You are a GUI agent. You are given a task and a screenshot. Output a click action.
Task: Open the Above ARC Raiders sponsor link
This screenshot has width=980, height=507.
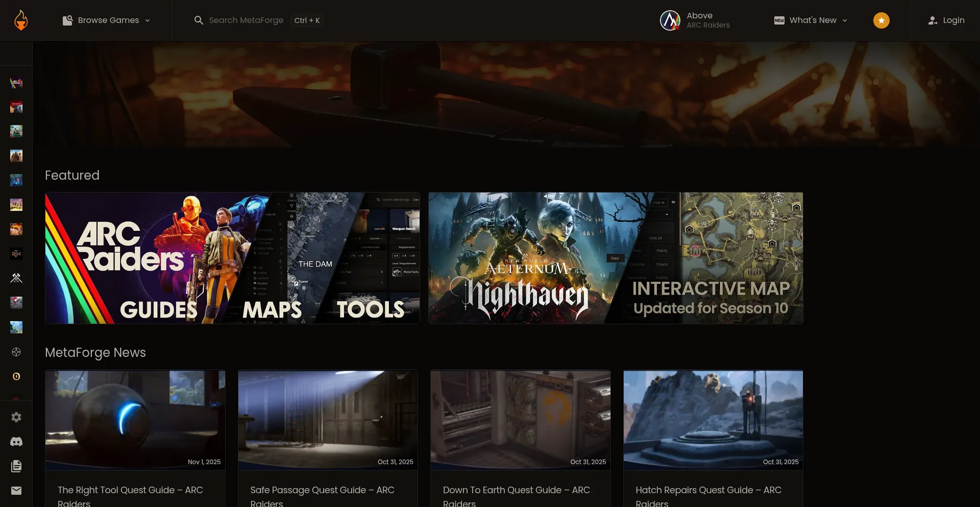tap(695, 20)
